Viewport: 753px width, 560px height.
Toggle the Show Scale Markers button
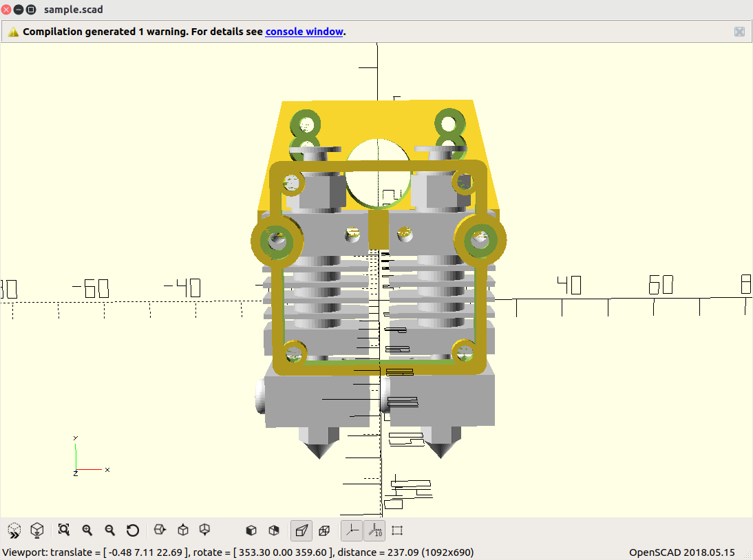pyautogui.click(x=374, y=530)
